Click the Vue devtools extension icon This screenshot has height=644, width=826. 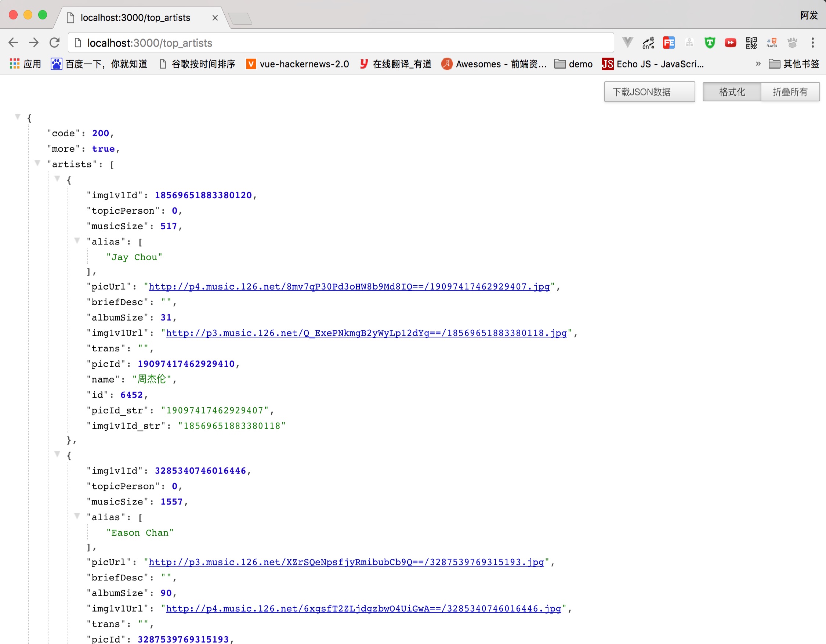coord(627,42)
